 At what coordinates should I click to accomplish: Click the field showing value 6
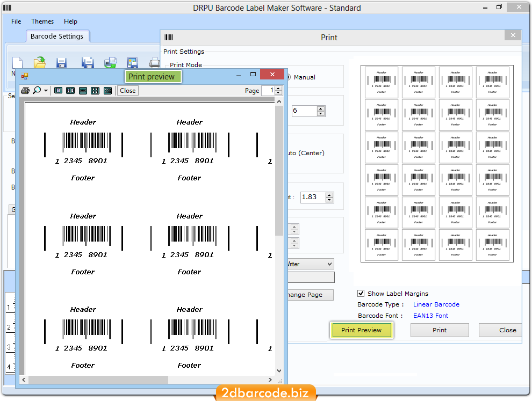point(305,111)
